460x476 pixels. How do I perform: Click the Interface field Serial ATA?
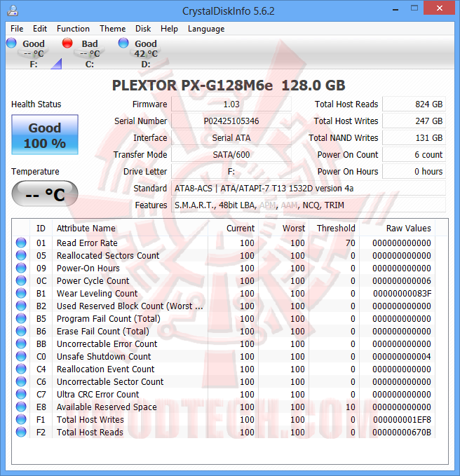coord(231,138)
